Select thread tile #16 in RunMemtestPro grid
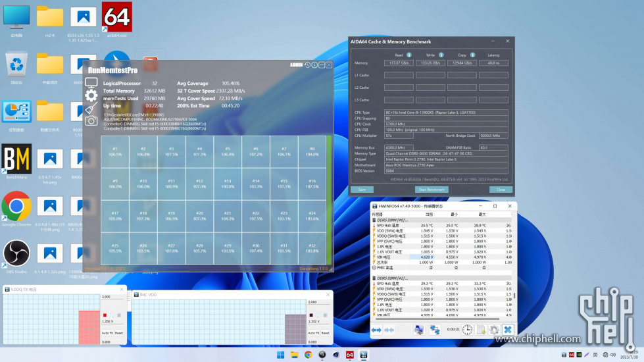The width and height of the screenshot is (644, 362). (312, 184)
